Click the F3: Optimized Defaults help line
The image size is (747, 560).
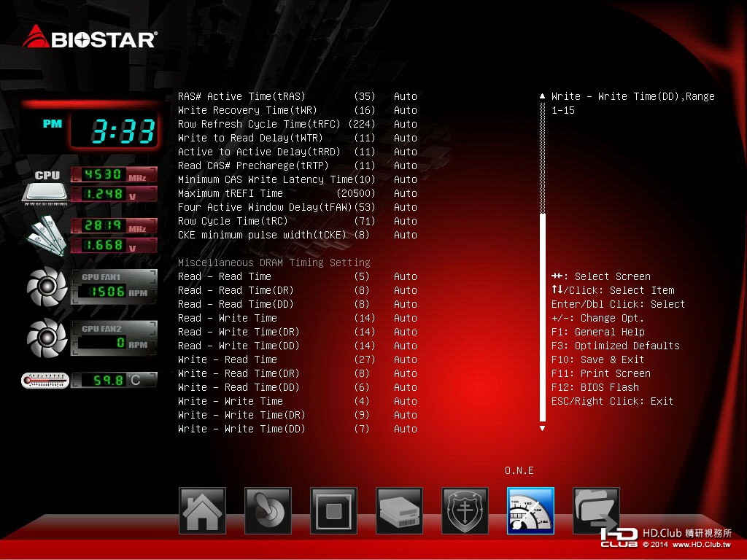[616, 346]
